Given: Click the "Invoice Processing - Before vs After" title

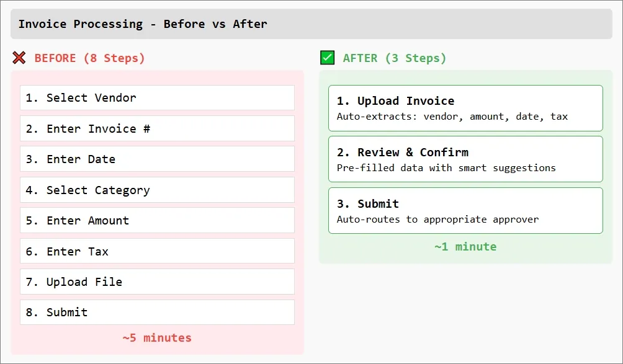Looking at the screenshot, I should coord(143,24).
